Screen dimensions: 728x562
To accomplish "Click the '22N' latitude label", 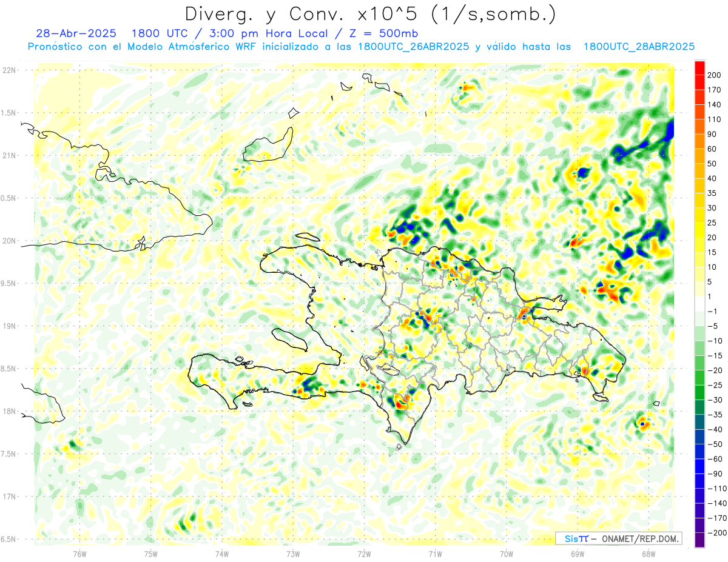I will [9, 70].
